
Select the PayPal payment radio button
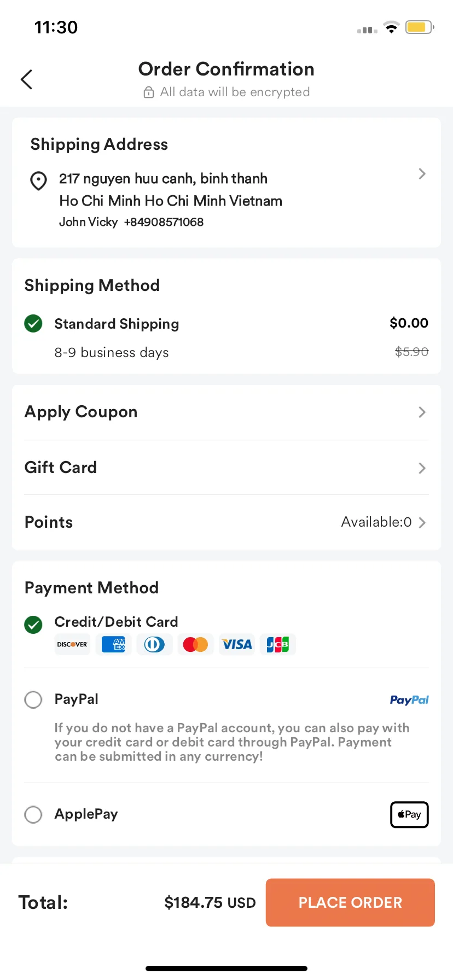pos(33,699)
